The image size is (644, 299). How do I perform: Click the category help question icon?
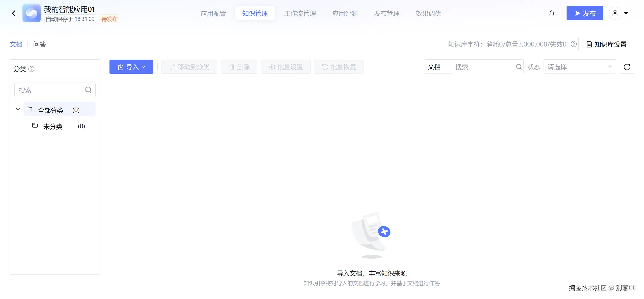(x=31, y=69)
